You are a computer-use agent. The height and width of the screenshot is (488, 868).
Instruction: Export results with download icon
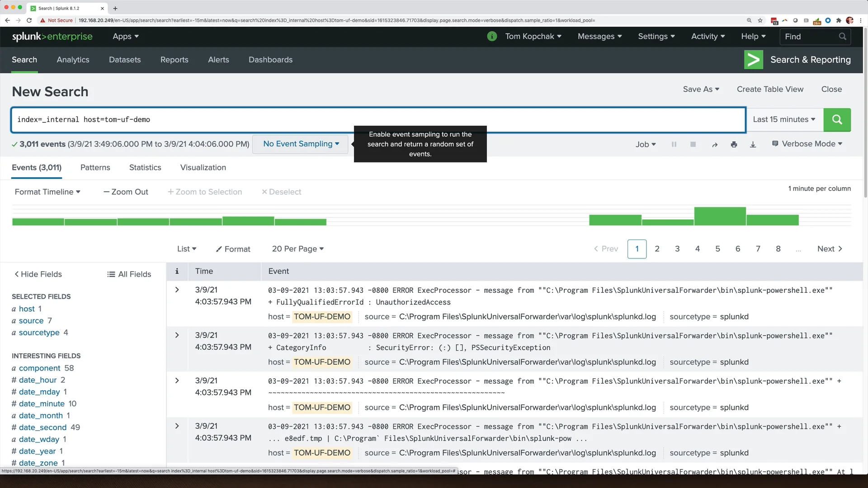pyautogui.click(x=753, y=145)
